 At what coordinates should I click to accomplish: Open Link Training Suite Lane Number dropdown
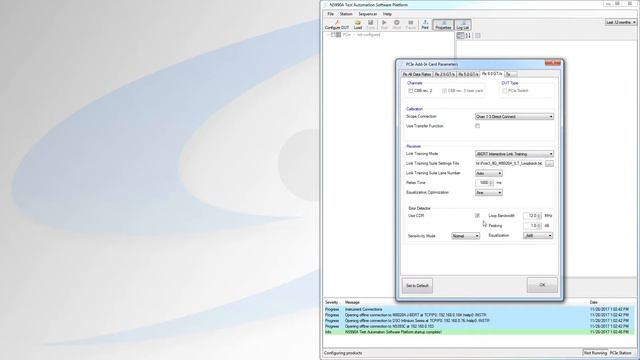point(489,173)
